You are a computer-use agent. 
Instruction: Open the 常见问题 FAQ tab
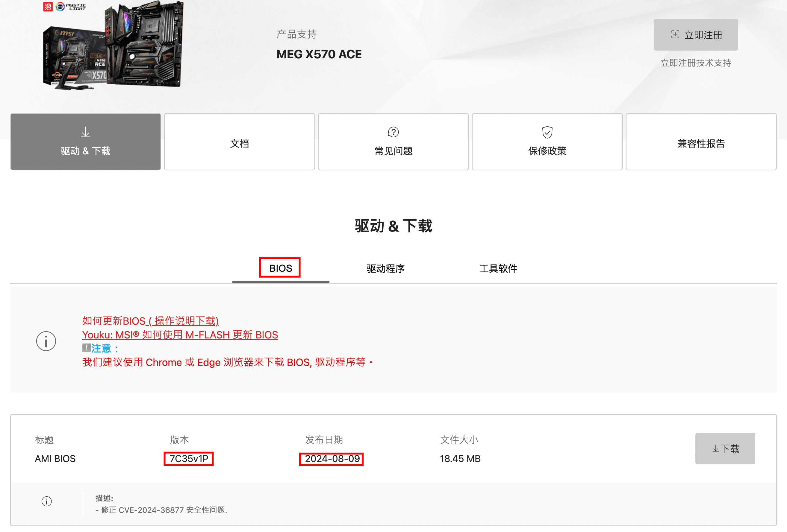pyautogui.click(x=393, y=142)
